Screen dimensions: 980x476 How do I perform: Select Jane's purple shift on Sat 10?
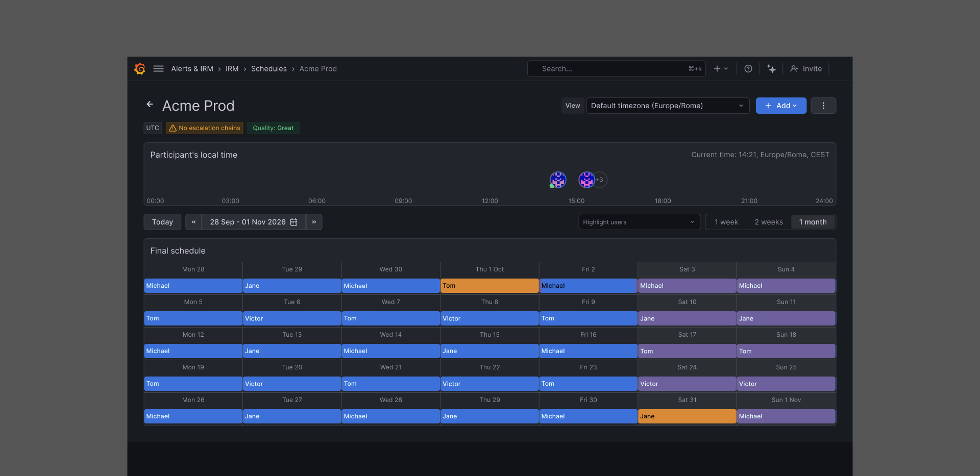(687, 318)
